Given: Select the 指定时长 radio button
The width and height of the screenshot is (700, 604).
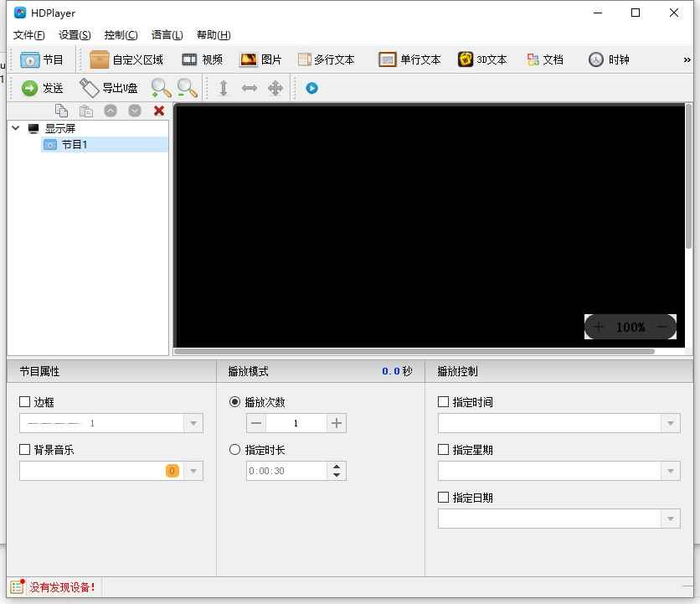Looking at the screenshot, I should coord(234,449).
